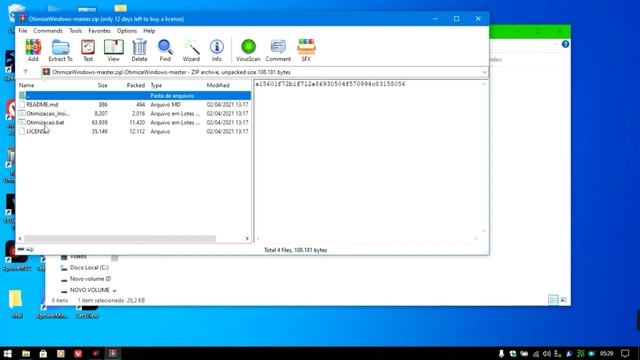The width and height of the screenshot is (640, 360).
Task: Expand NOVO VOLUME chevron in Explorer
Action: [x=115, y=290]
